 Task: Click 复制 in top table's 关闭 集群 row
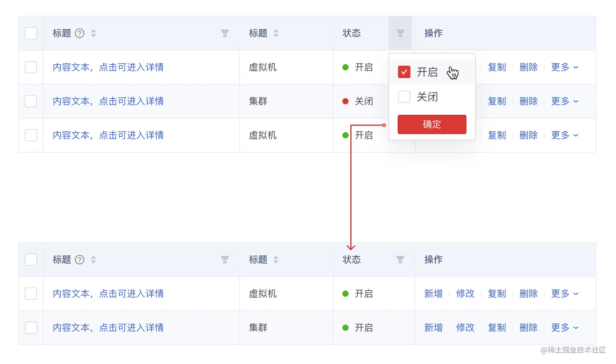pos(497,101)
